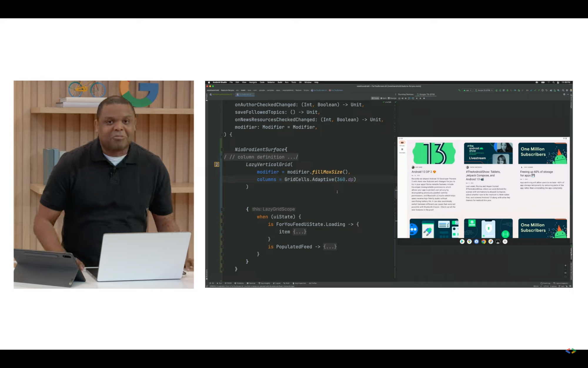Open the Navigate menu
This screenshot has height=368, width=588.
click(x=253, y=82)
